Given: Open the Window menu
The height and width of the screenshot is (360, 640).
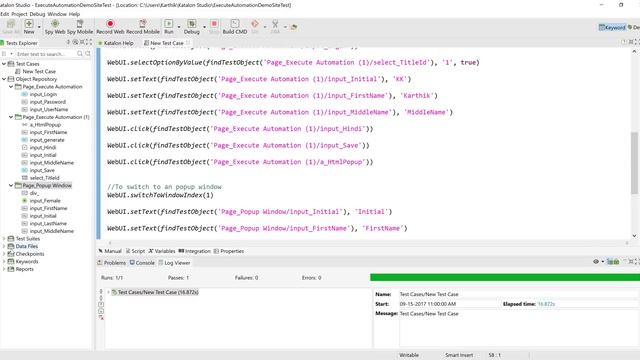Looking at the screenshot, I should [57, 14].
